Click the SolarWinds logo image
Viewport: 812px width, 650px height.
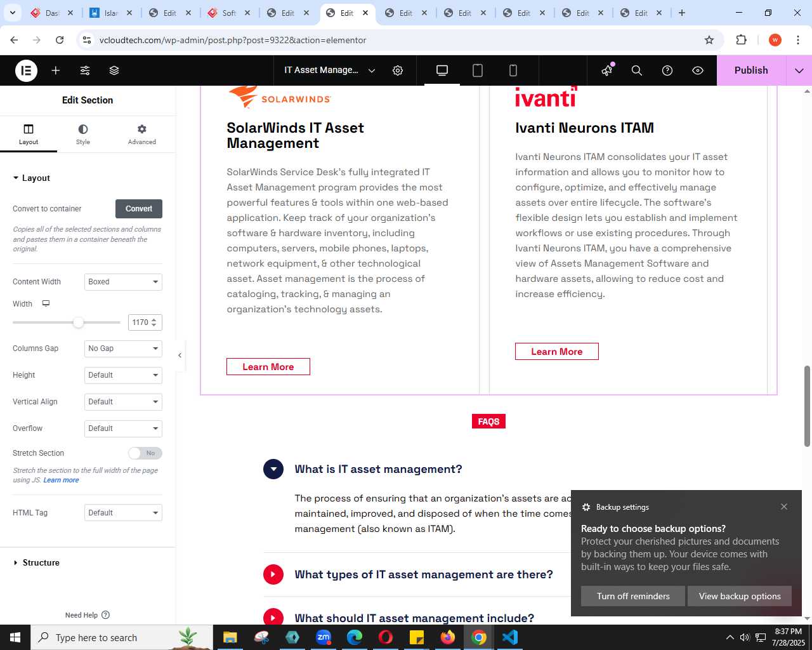click(280, 96)
